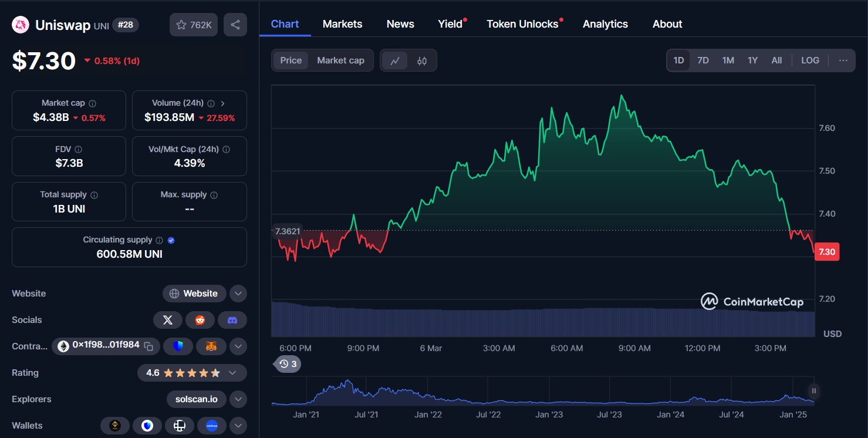868x438 pixels.
Task: Click the MetaMask fox icon
Action: 211,346
